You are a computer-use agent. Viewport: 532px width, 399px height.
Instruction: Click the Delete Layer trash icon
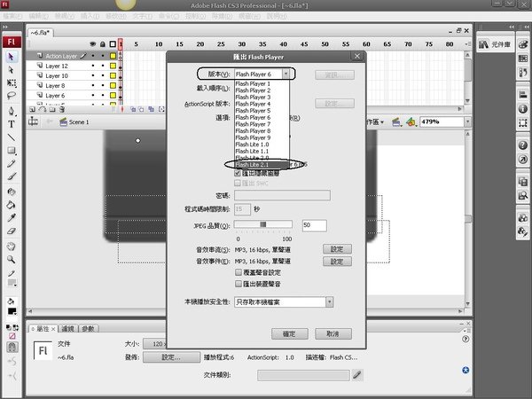[x=62, y=109]
